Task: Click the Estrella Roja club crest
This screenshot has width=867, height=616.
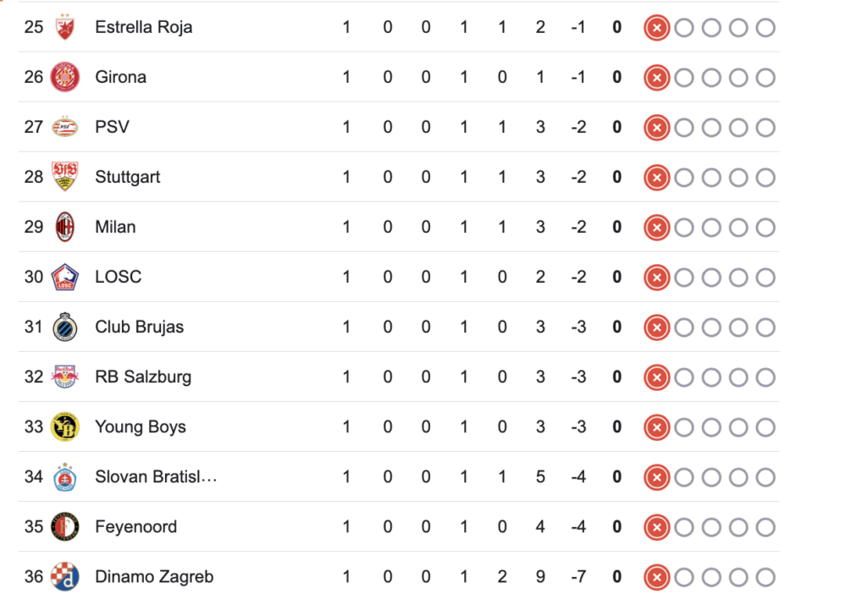Action: pos(64,27)
